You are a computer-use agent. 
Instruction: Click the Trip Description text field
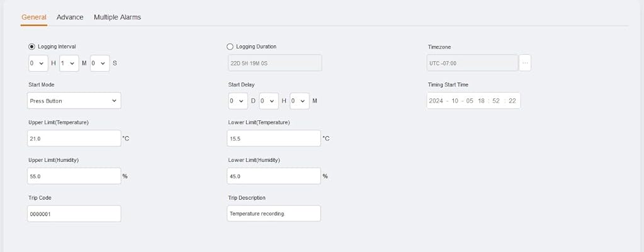click(274, 214)
